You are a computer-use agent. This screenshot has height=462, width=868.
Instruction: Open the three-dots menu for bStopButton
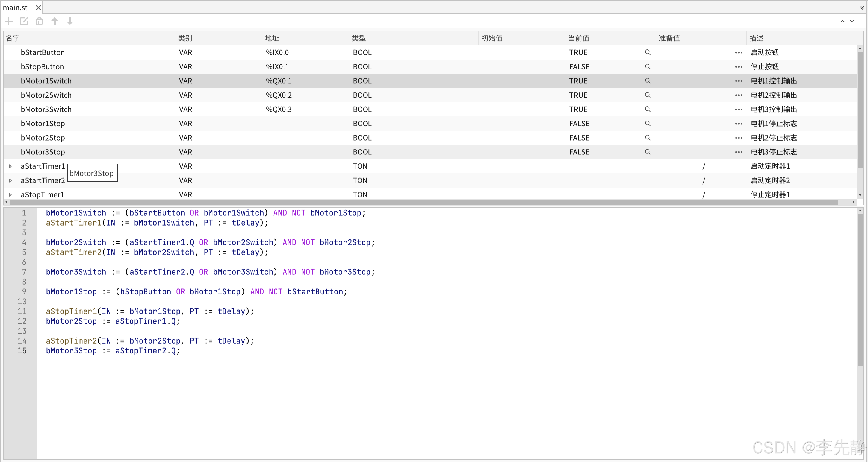click(738, 67)
